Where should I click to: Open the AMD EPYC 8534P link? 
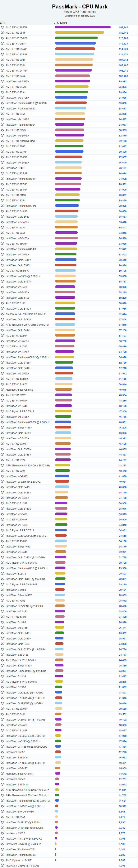16,190
